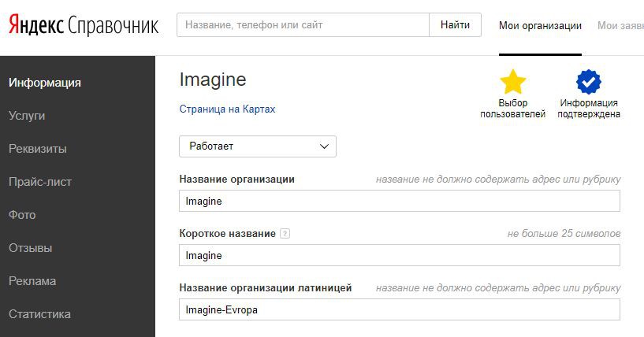View Отзывы in the sidebar
The image size is (644, 337).
[30, 248]
